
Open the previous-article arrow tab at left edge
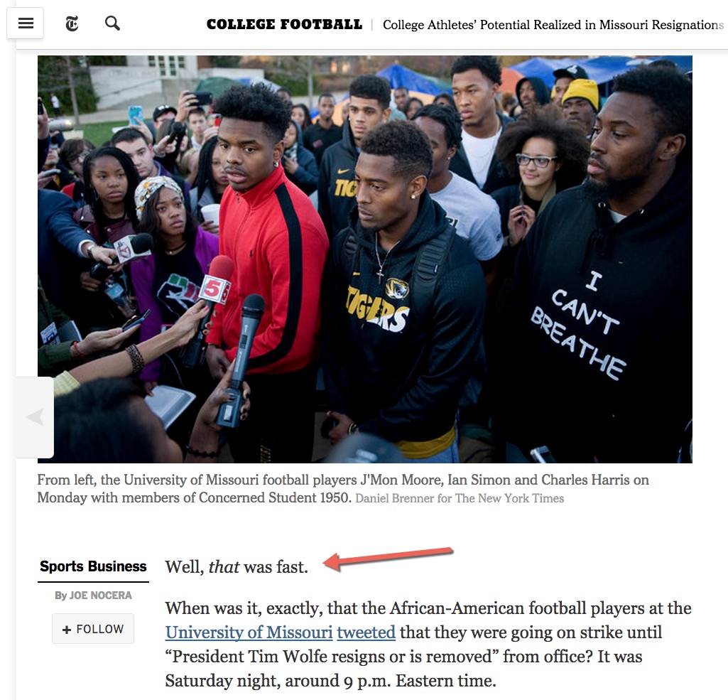(x=36, y=417)
